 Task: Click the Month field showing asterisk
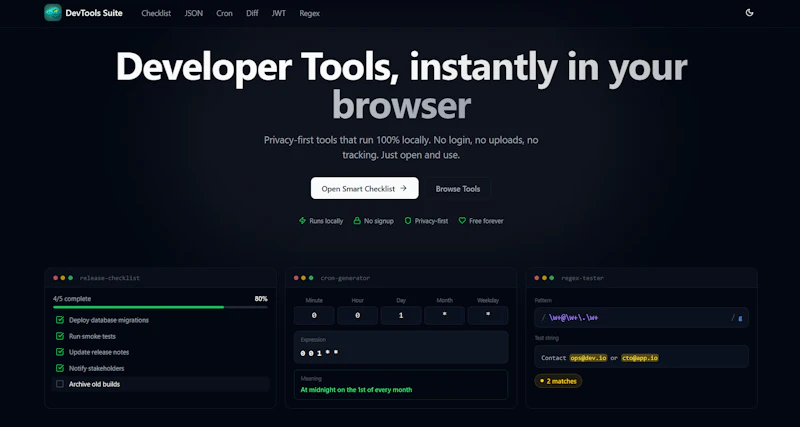(444, 315)
